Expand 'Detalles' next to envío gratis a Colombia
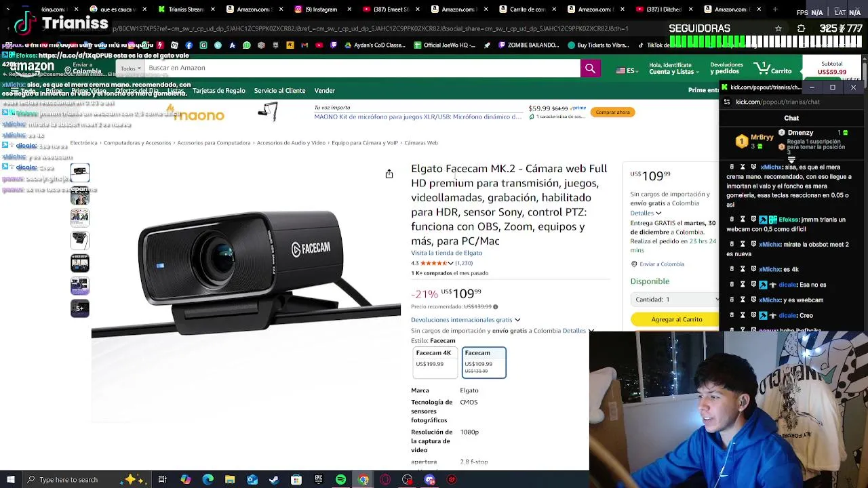868x488 pixels. pyautogui.click(x=578, y=331)
